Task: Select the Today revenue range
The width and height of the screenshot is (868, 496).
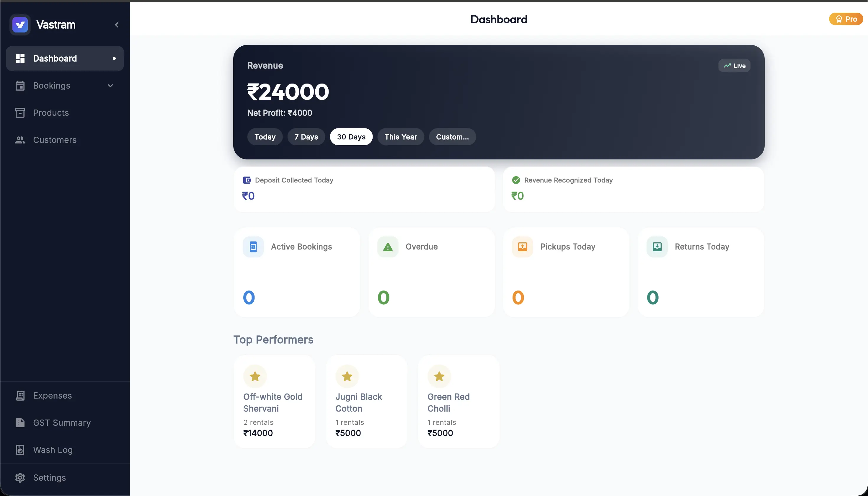Action: pos(265,137)
